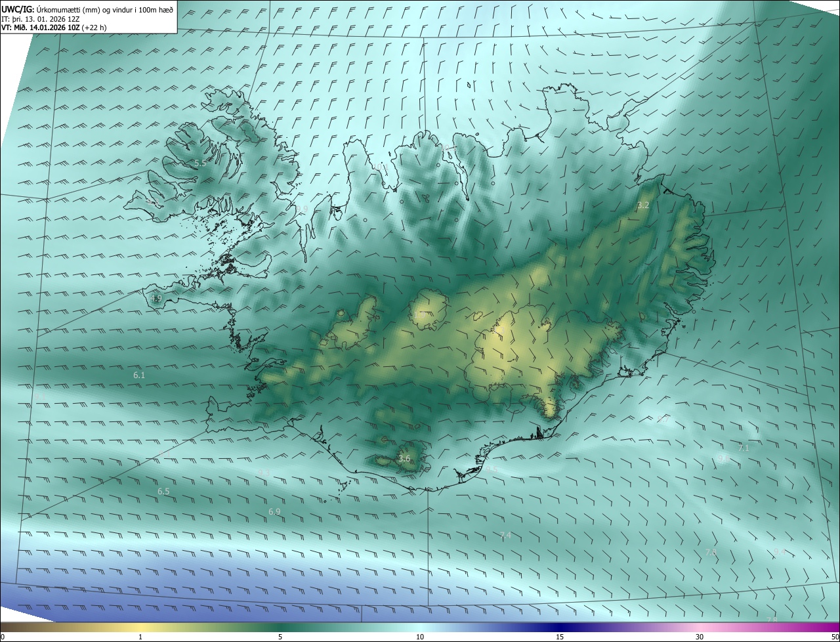This screenshot has width=840, height=642.
Task: Click the faint 9.4 value in the southeast corner
Action: [x=780, y=552]
